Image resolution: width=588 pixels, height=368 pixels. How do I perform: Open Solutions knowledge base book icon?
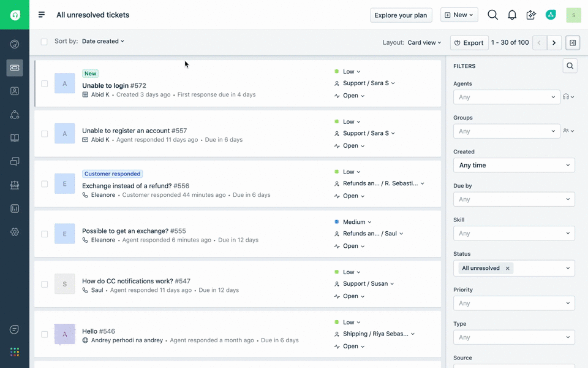pos(15,138)
